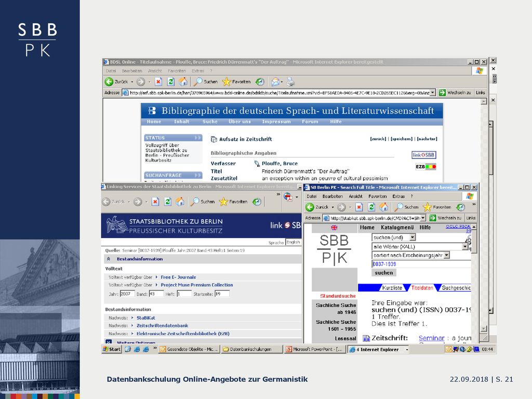The height and width of the screenshot is (399, 532).
Task: Switch to Microsoft PowerPoint on the taskbar
Action: point(315,349)
